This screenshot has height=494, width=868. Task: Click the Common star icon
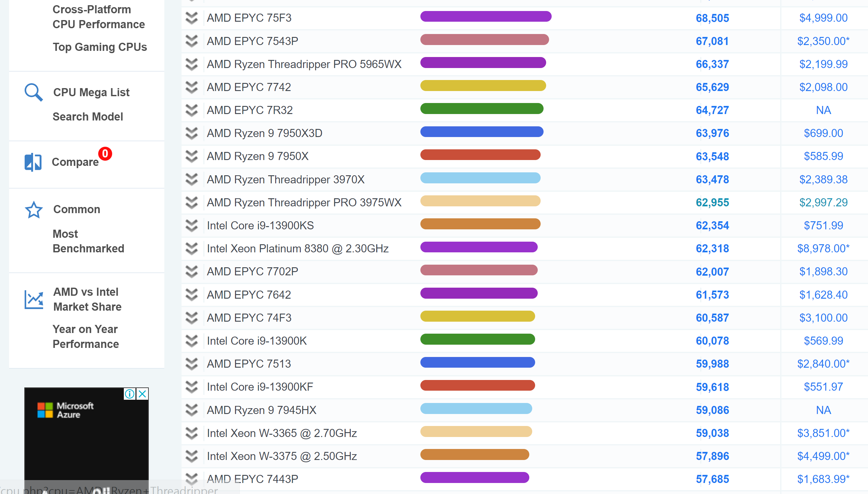point(34,210)
